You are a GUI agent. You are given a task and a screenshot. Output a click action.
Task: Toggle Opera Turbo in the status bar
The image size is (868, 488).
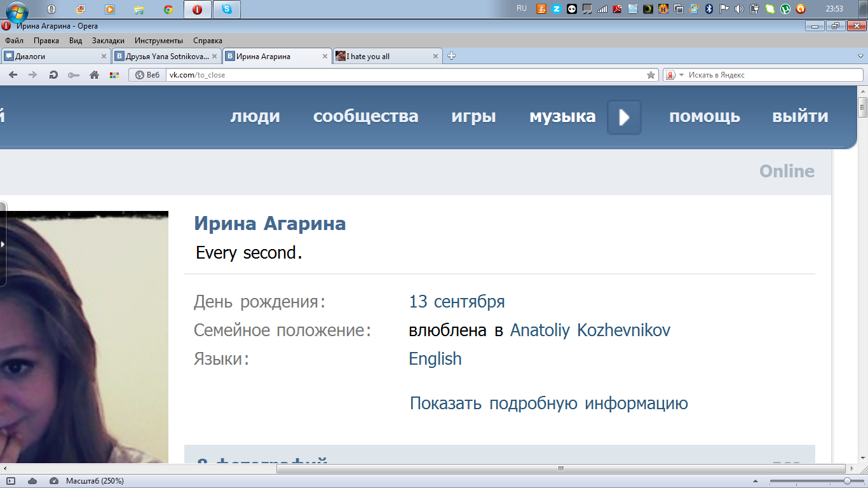(x=54, y=481)
